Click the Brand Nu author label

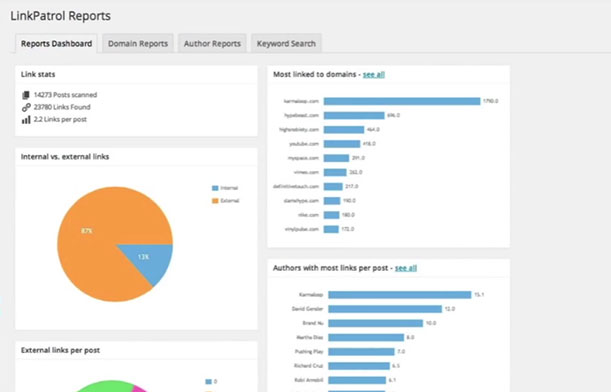click(313, 323)
